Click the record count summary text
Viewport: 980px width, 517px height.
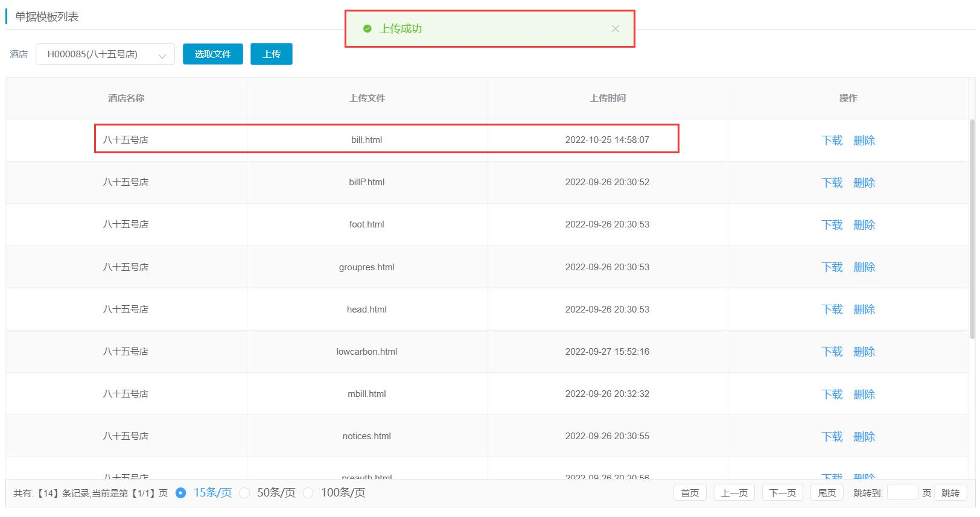pos(91,493)
